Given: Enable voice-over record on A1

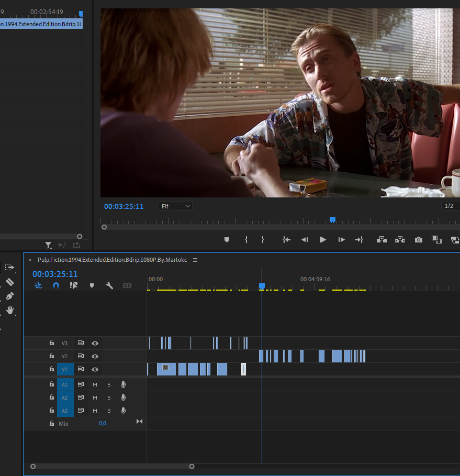Looking at the screenshot, I should pyautogui.click(x=123, y=385).
